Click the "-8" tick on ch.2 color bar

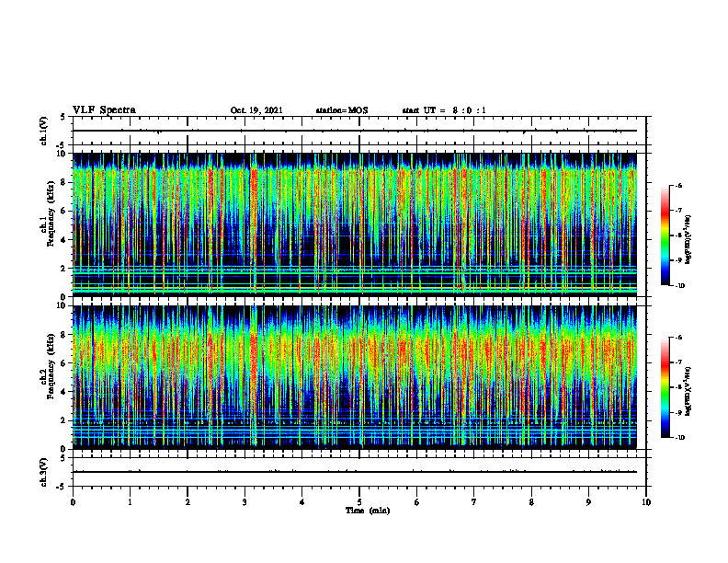(x=678, y=387)
